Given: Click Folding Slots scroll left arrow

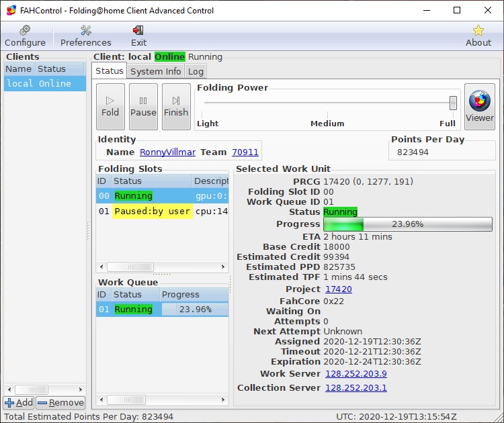Looking at the screenshot, I should tap(101, 267).
